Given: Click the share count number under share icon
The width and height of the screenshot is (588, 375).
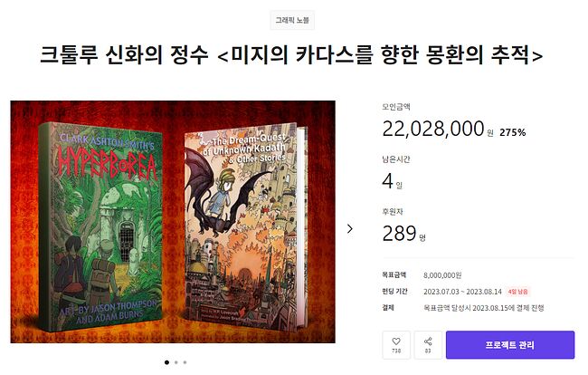Looking at the screenshot, I should click(x=428, y=351).
